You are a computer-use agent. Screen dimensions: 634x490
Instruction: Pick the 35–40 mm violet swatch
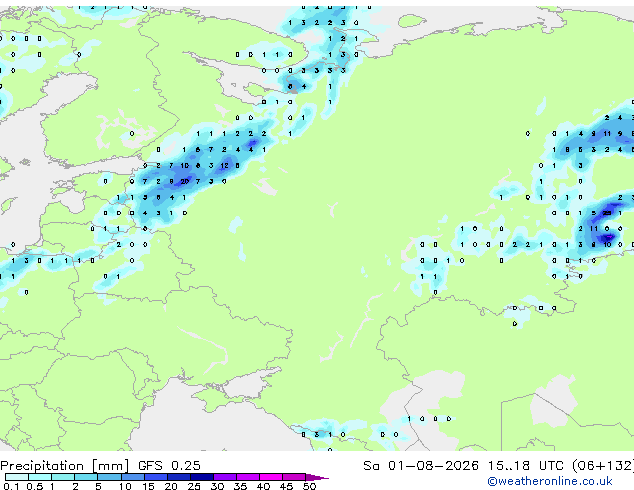click(x=247, y=477)
